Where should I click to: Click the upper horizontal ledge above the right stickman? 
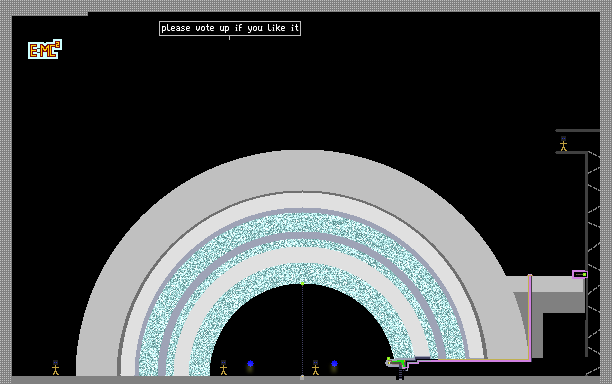point(578,130)
